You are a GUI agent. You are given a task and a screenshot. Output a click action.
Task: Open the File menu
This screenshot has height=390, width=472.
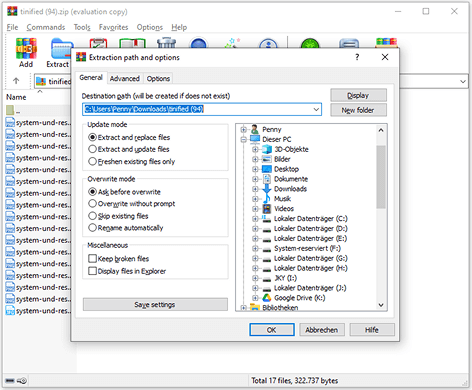(12, 27)
